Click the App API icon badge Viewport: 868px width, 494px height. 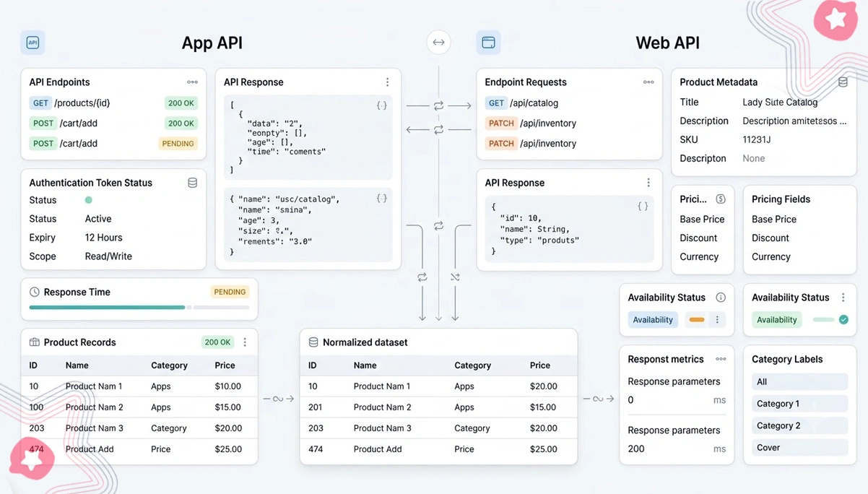click(32, 43)
